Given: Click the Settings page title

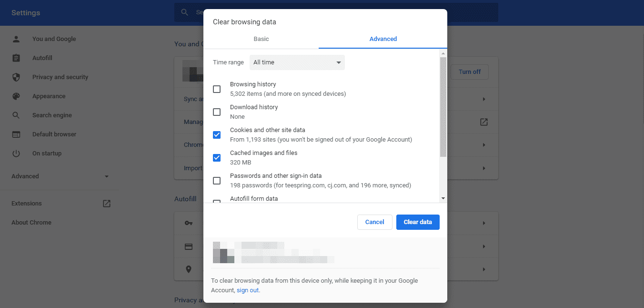Looking at the screenshot, I should click(26, 13).
